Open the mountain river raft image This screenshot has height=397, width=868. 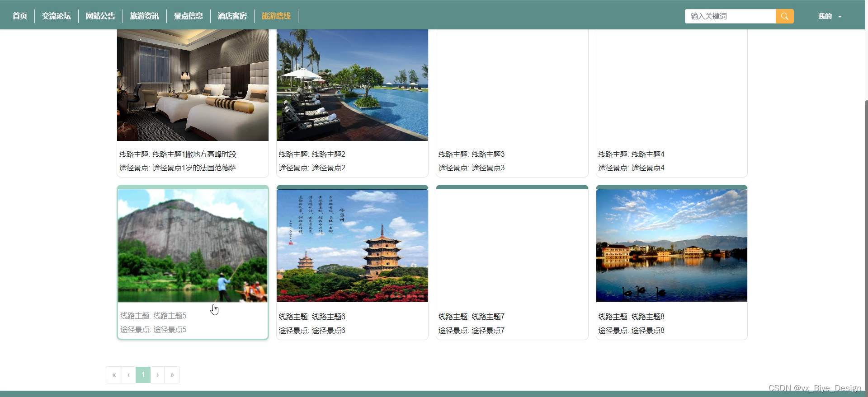pos(193,245)
